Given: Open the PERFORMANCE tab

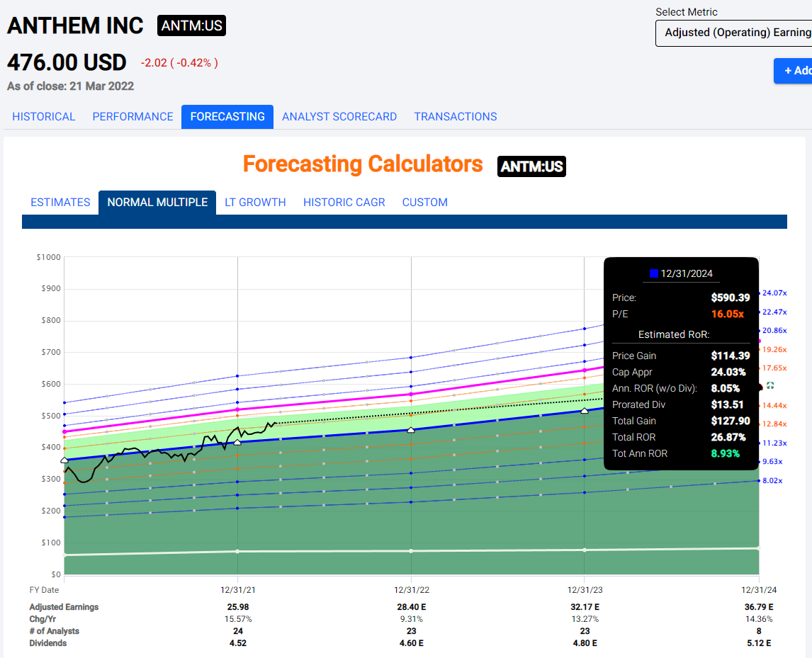Looking at the screenshot, I should (132, 117).
